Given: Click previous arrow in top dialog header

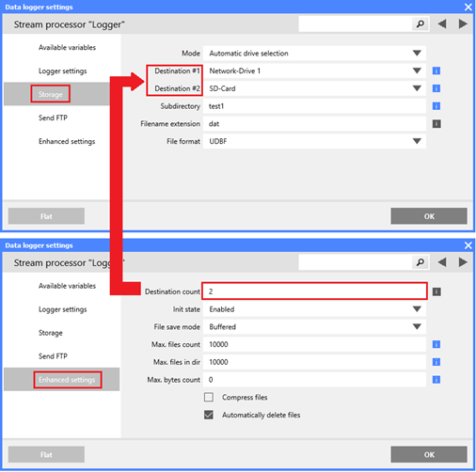Looking at the screenshot, I should pyautogui.click(x=442, y=24).
